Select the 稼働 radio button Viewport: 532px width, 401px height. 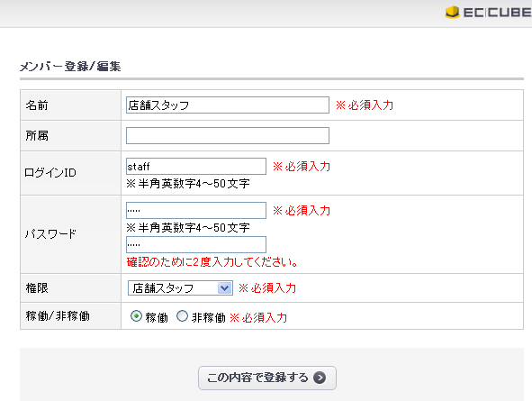[x=136, y=316]
